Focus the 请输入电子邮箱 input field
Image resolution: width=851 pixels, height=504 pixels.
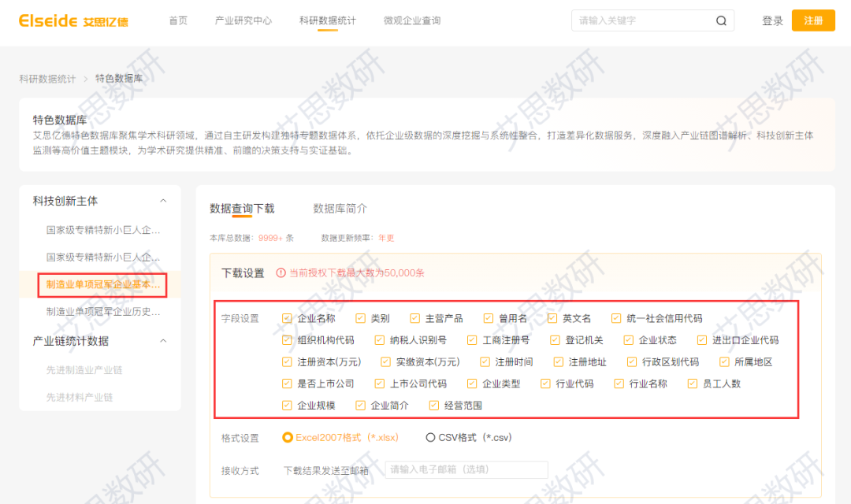(x=466, y=470)
